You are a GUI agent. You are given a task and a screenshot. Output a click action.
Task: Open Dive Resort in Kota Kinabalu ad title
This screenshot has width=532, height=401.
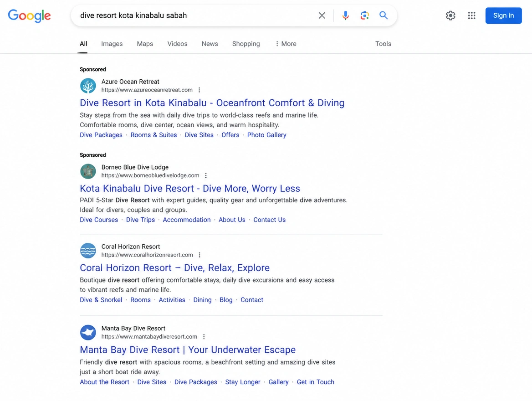212,103
